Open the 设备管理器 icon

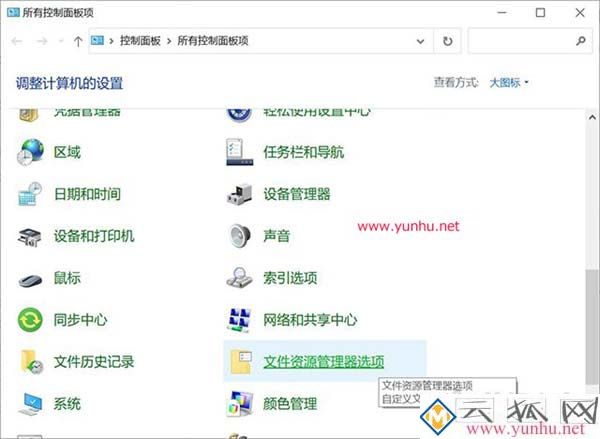click(x=240, y=194)
